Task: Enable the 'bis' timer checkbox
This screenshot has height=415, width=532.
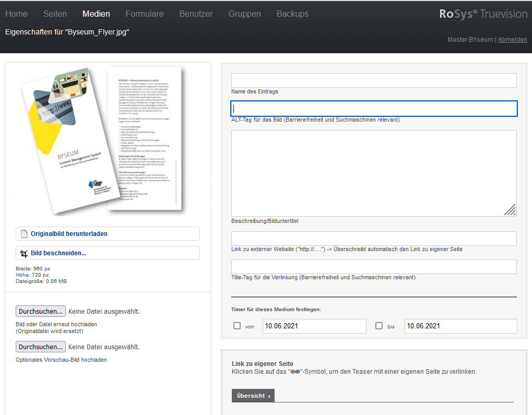Action: pos(379,326)
